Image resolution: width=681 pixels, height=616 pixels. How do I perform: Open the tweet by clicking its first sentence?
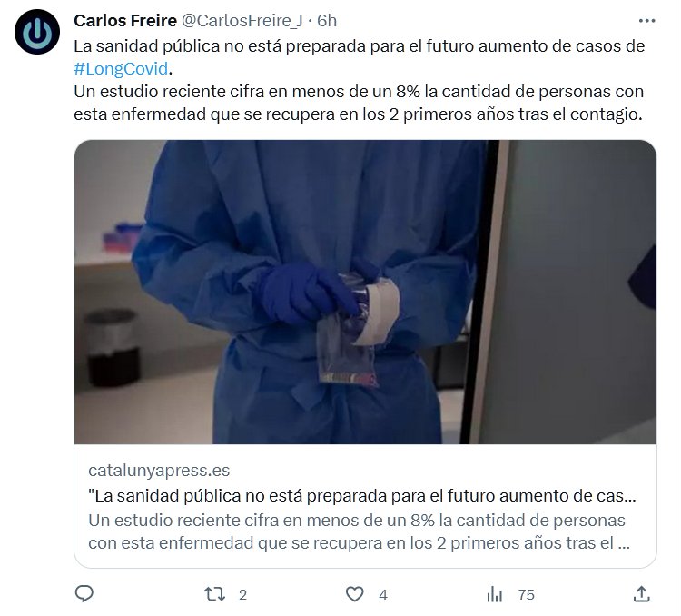359,46
